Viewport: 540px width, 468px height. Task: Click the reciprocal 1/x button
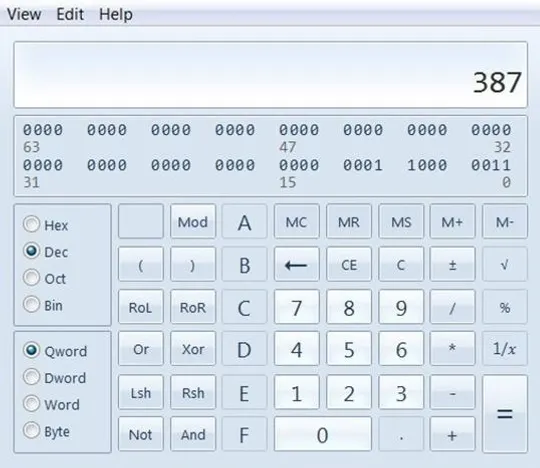click(505, 349)
